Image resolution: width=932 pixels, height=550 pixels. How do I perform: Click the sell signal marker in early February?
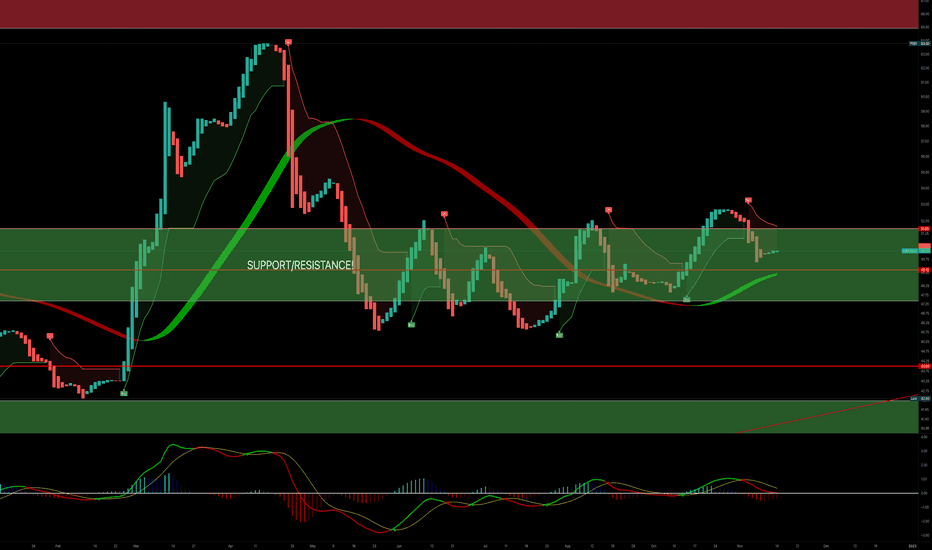coord(50,337)
